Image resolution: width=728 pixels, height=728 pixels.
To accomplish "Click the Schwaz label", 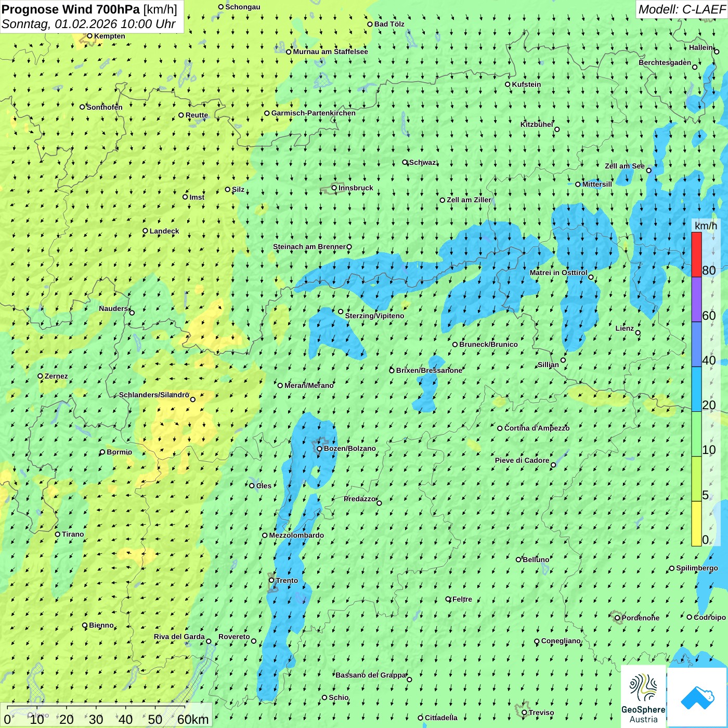I will coord(423,162).
